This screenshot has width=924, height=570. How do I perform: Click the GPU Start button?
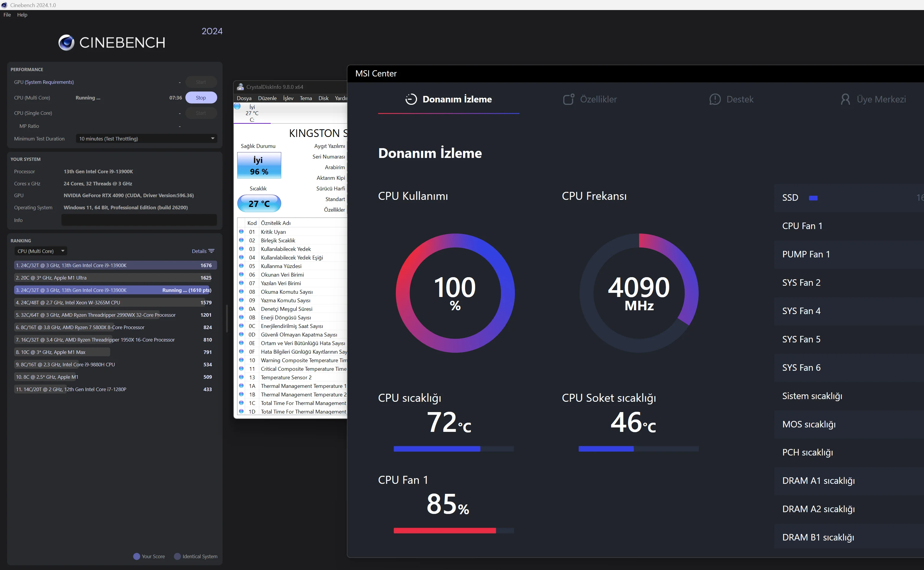pos(201,82)
